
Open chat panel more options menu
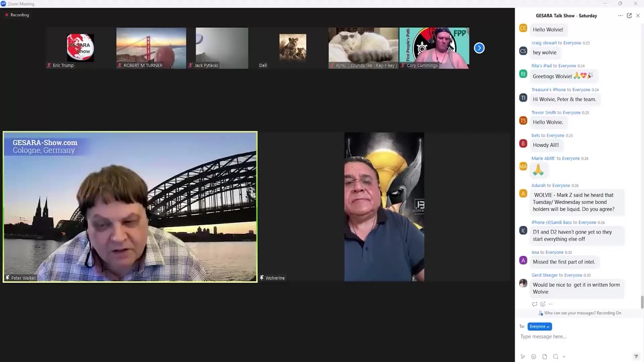pyautogui.click(x=620, y=16)
